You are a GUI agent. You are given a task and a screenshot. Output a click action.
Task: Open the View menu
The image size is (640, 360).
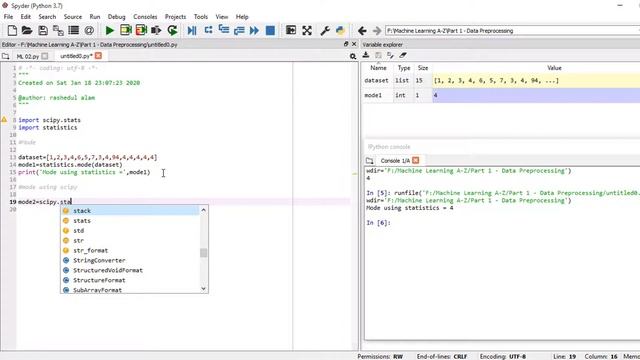coord(222,17)
